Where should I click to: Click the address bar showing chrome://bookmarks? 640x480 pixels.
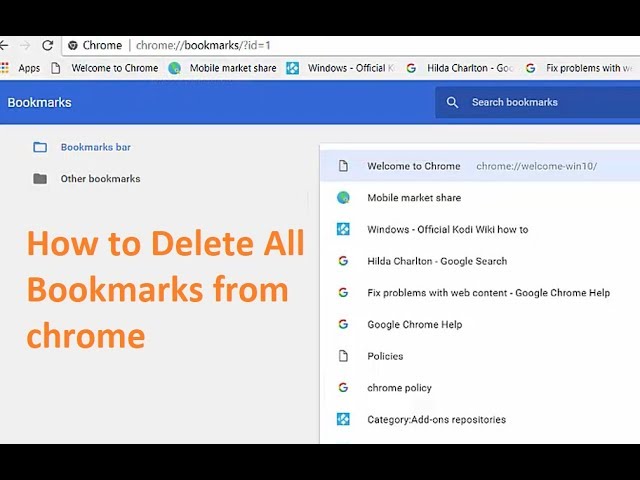point(300,45)
